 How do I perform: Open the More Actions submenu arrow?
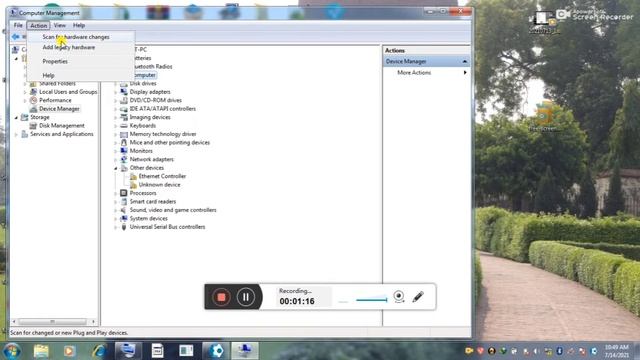pyautogui.click(x=465, y=73)
